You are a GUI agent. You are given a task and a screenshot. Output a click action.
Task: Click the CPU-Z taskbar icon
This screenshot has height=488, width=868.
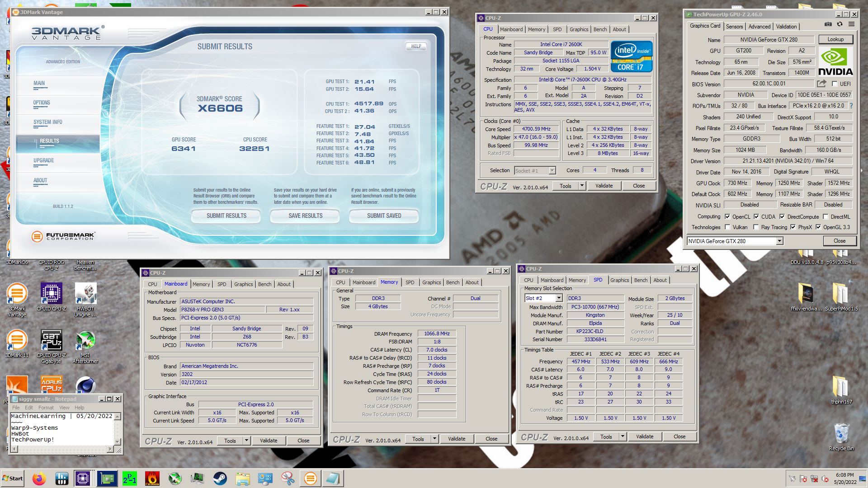click(x=83, y=479)
